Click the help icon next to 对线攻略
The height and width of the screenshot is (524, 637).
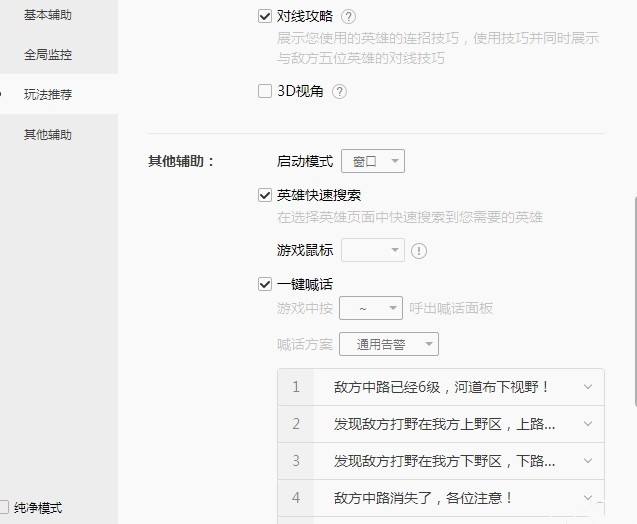(x=348, y=17)
